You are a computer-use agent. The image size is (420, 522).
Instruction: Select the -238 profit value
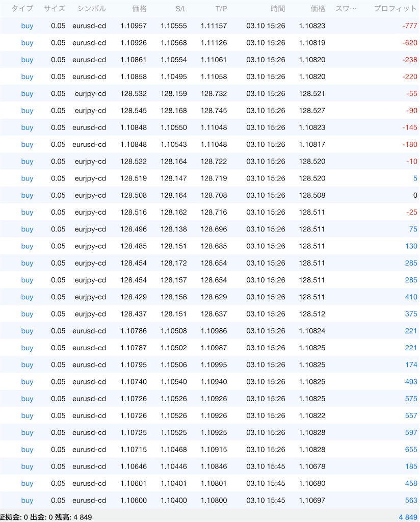(409, 60)
